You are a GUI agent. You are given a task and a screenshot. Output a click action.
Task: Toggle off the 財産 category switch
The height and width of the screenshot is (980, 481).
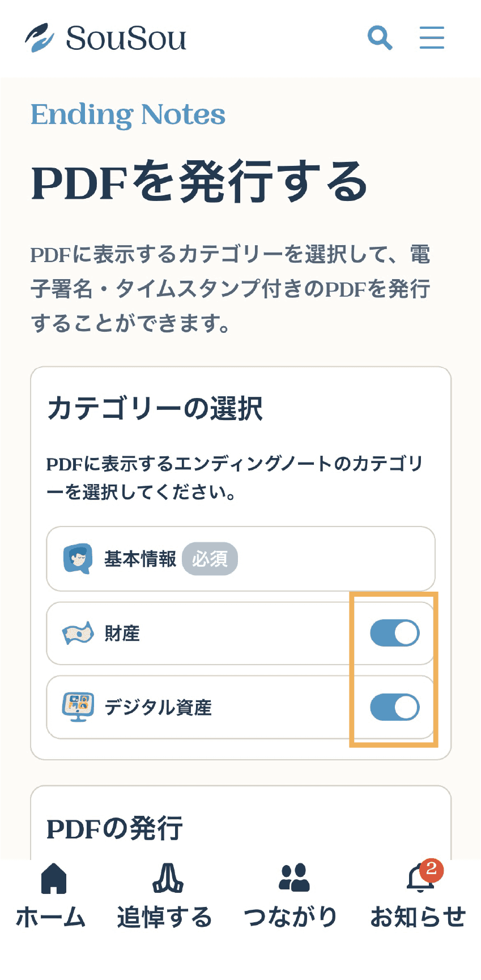tap(394, 633)
